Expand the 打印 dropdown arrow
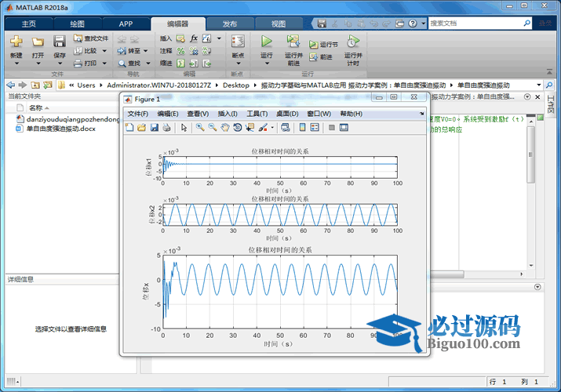561x392 pixels. pos(104,64)
